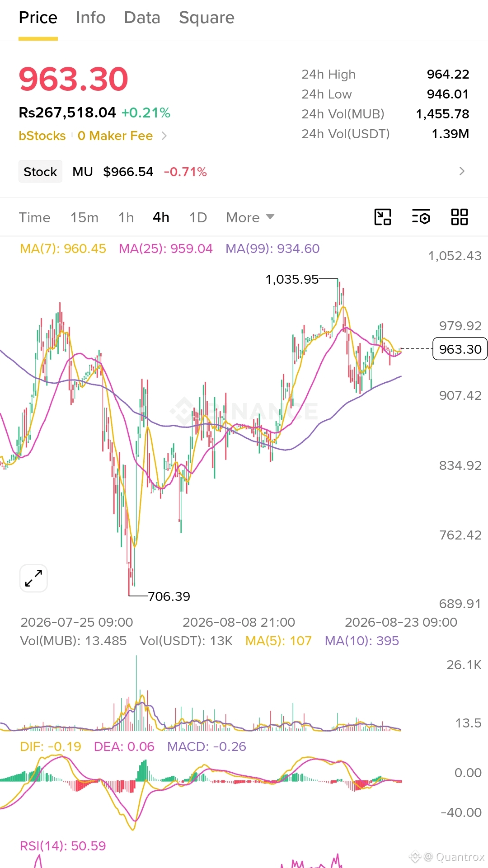Open the multi-chart grid layout icon
The height and width of the screenshot is (868, 488).
[460, 217]
